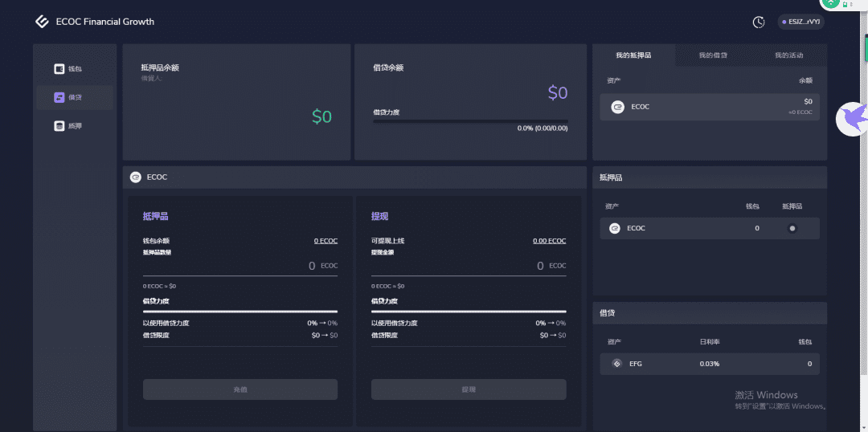Select the EFG row in loan table
868x432 pixels.
click(710, 364)
